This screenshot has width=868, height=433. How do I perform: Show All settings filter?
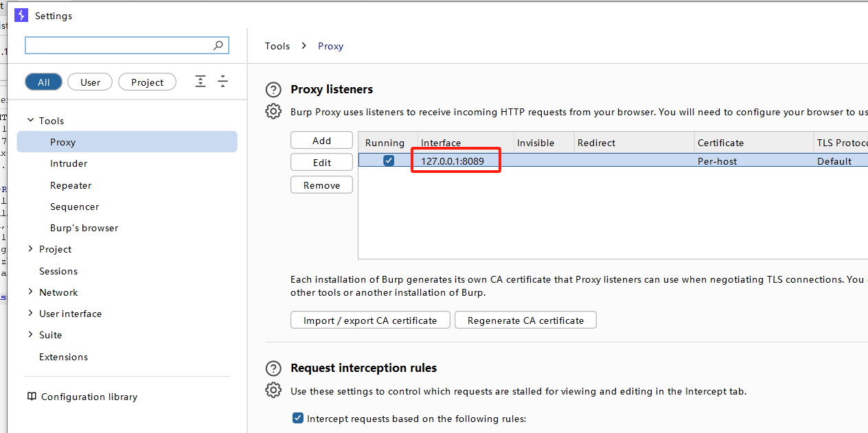tap(44, 82)
